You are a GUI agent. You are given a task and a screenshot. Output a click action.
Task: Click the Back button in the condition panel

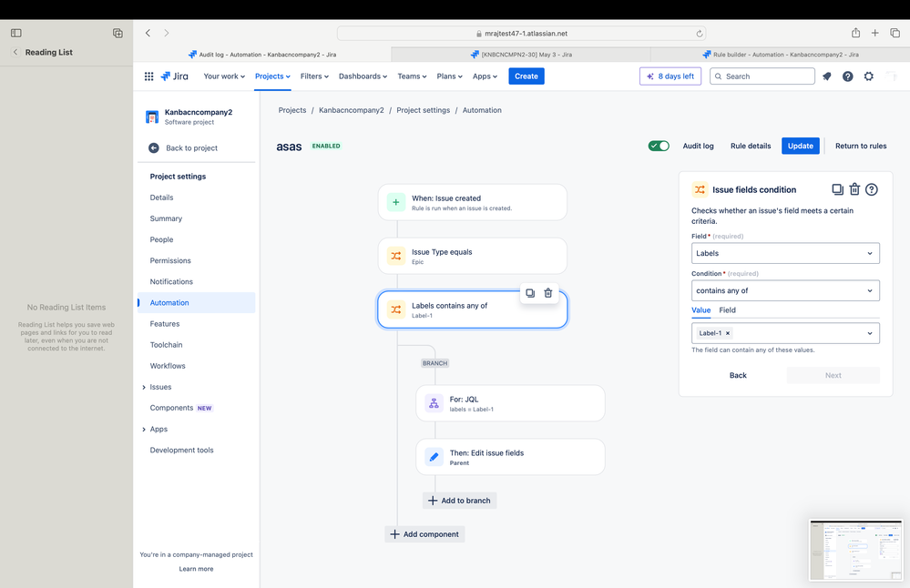[738, 375]
